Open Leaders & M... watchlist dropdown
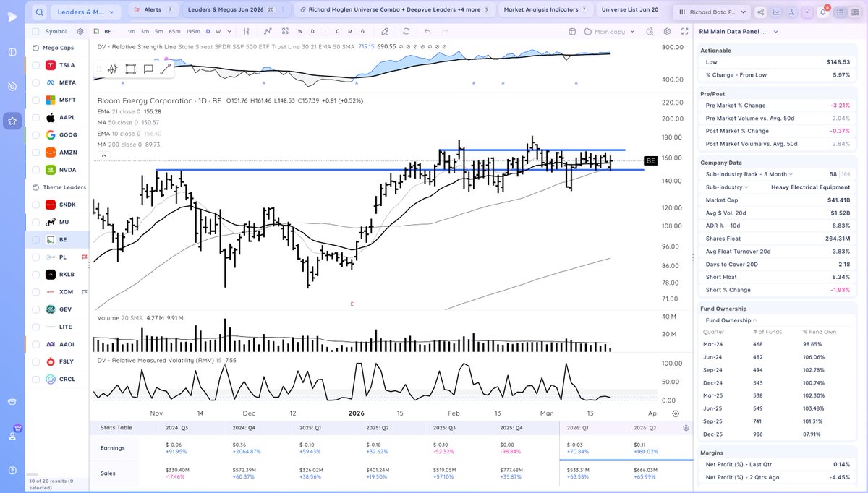 (x=87, y=12)
